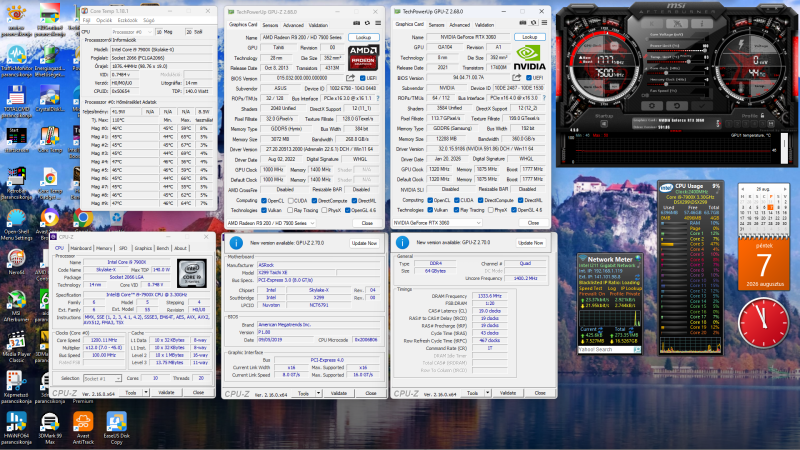Open CPU-Z Socket #1 selection dropdown

pos(102,379)
